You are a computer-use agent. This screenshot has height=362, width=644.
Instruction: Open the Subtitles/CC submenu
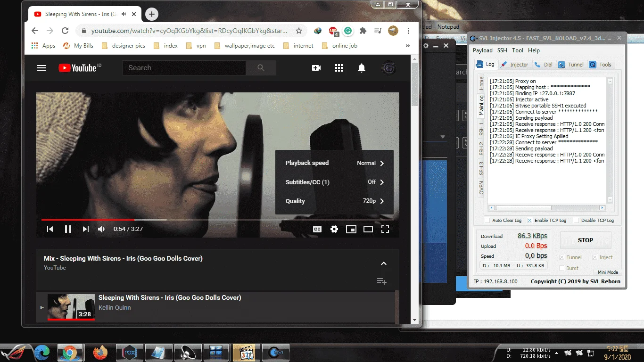(x=334, y=182)
